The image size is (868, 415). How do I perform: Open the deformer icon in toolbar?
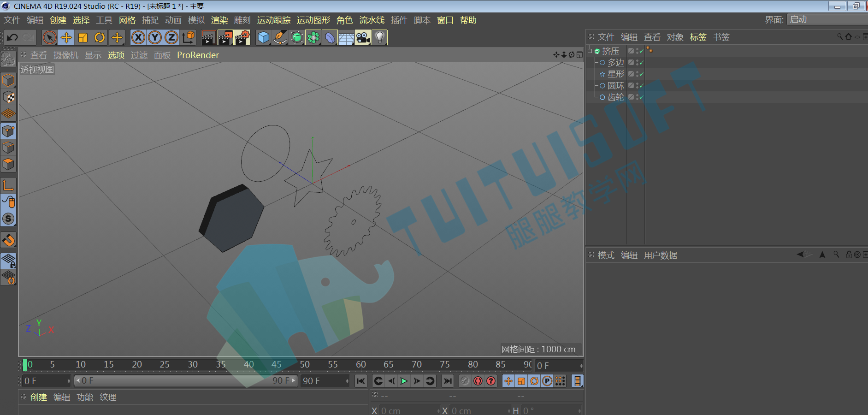tap(330, 37)
